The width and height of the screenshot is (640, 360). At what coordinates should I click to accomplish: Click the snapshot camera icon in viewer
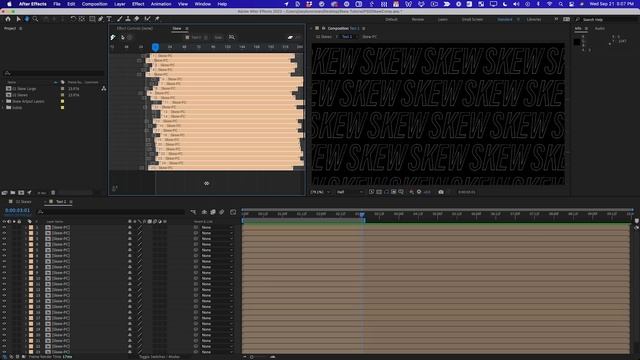pos(441,192)
